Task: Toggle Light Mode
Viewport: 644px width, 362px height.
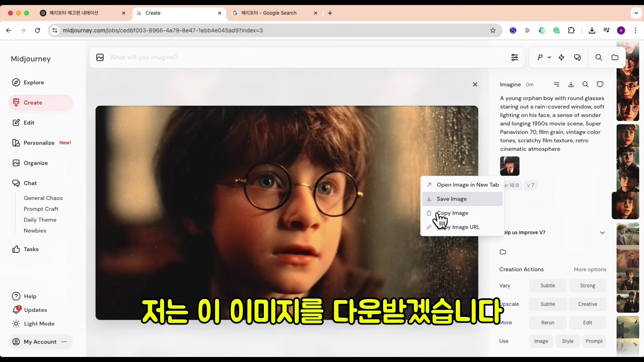Action: coord(33,324)
